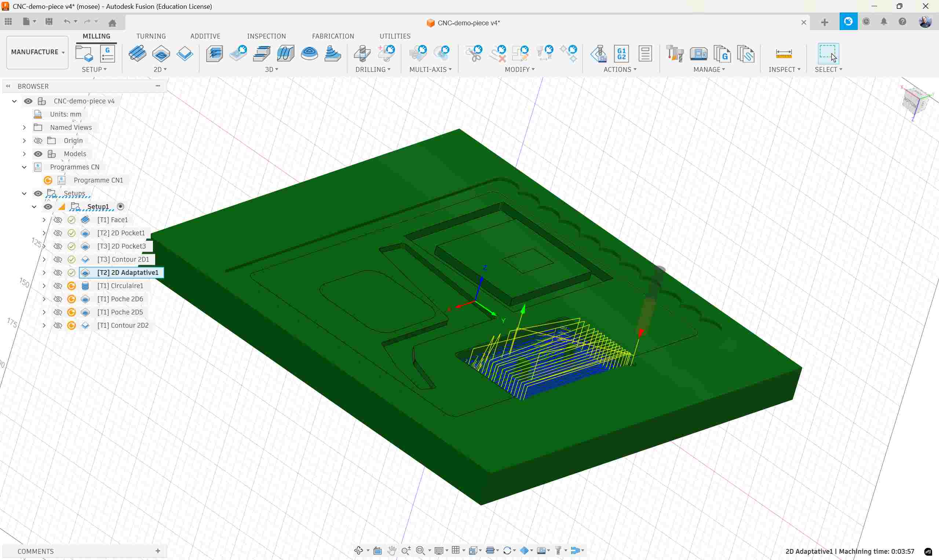Select the Measure tool under Inspect
Viewport: 939px width, 560px height.
[784, 54]
